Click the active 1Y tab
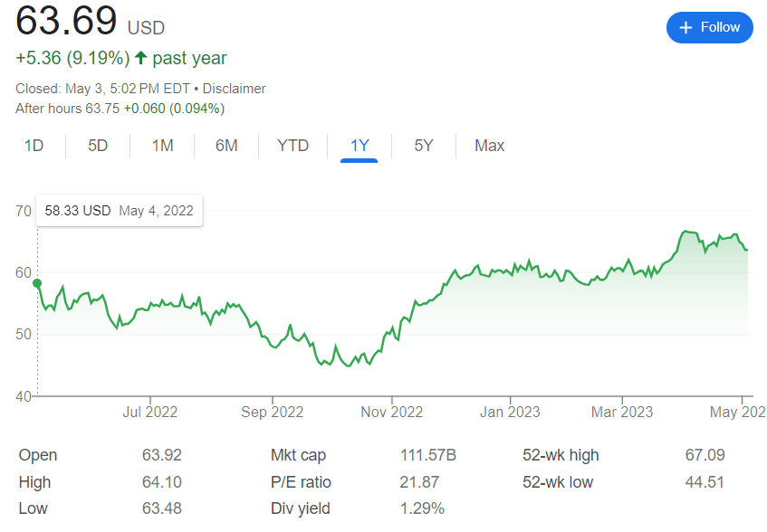Image resolution: width=767 pixels, height=532 pixels. pyautogui.click(x=359, y=146)
